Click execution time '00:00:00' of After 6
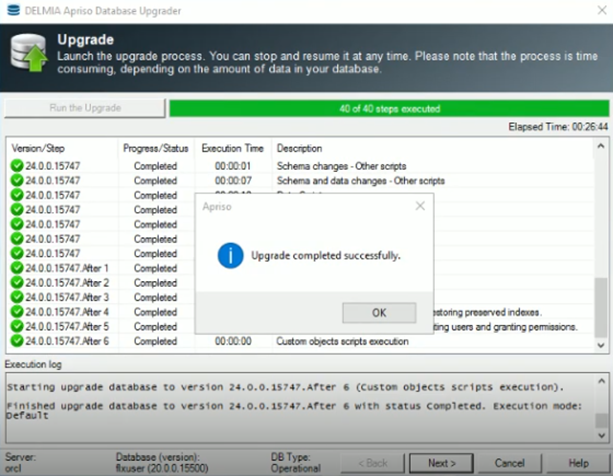This screenshot has height=476, width=613. click(233, 341)
